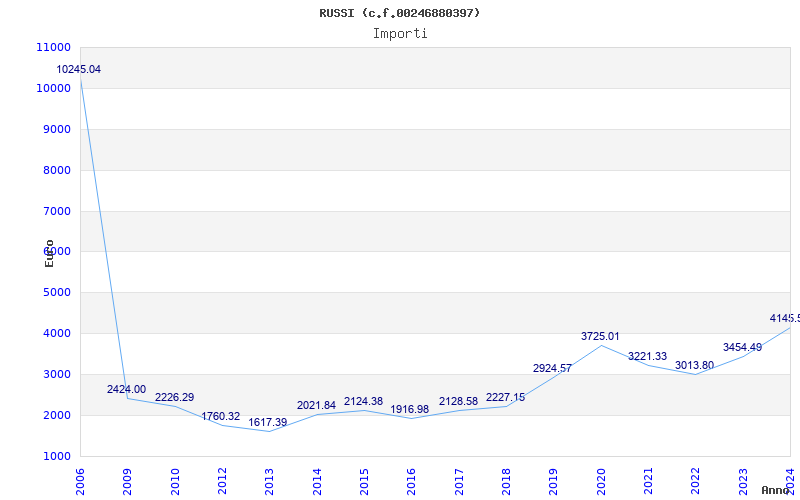Select the Euro y-axis title
The width and height of the screenshot is (800, 500).
(x=49, y=253)
